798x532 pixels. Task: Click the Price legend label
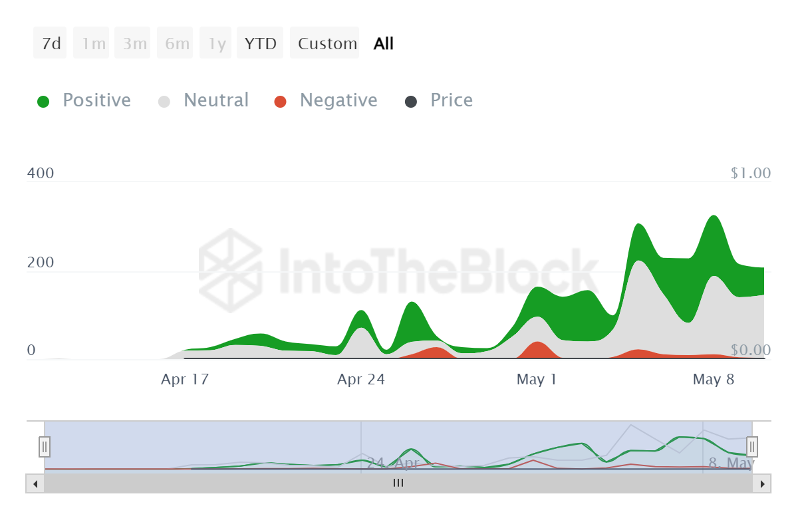[x=452, y=100]
